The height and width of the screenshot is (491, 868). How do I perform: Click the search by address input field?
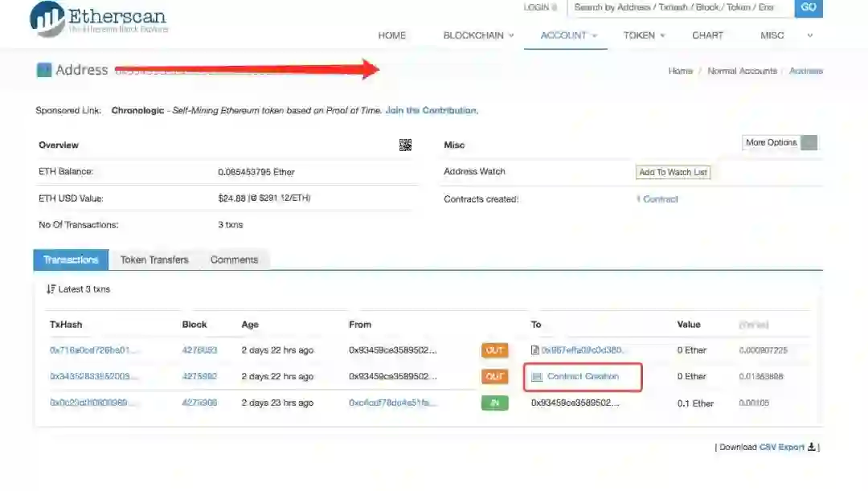[x=681, y=8]
